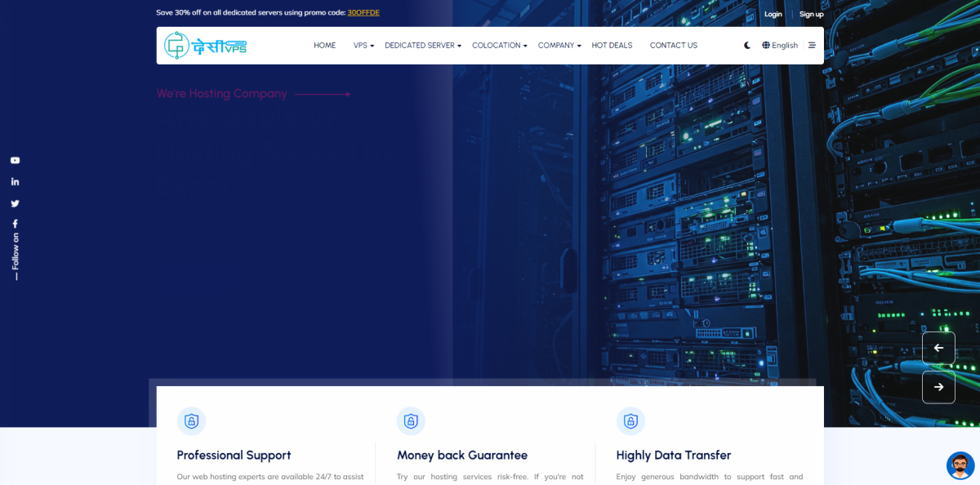The width and height of the screenshot is (980, 485).
Task: Open the Facebook social icon
Action: pyautogui.click(x=15, y=224)
